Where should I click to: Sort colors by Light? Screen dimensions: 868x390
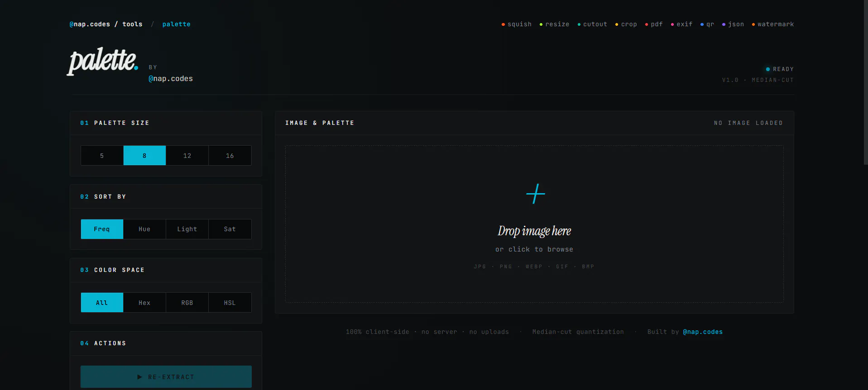tap(187, 229)
